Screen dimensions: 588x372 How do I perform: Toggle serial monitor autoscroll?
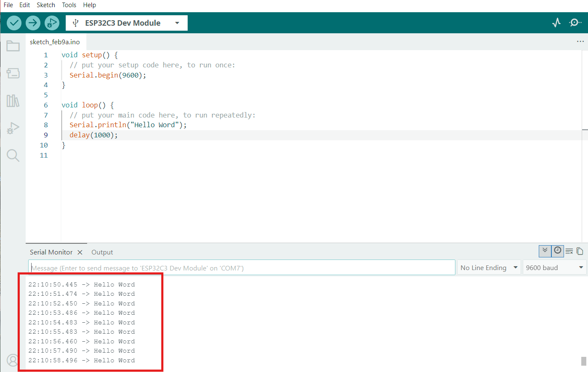[545, 251]
